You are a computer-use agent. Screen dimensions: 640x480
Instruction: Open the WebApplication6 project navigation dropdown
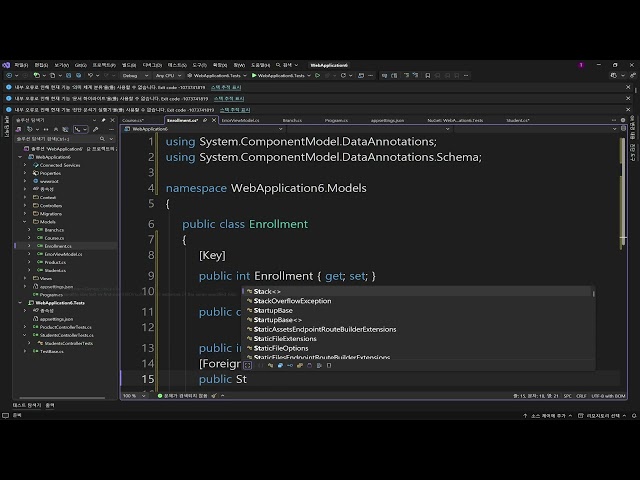pyautogui.click(x=203, y=129)
